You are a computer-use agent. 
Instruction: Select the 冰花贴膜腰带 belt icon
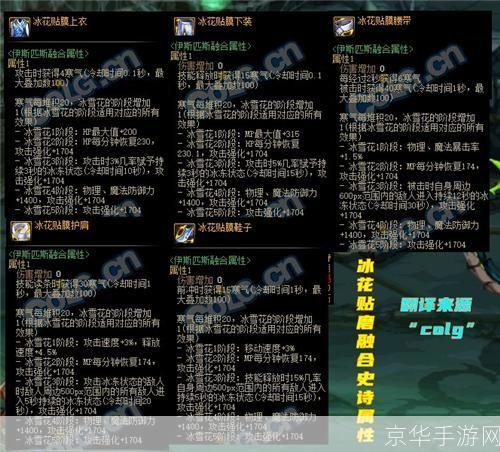[x=344, y=26]
